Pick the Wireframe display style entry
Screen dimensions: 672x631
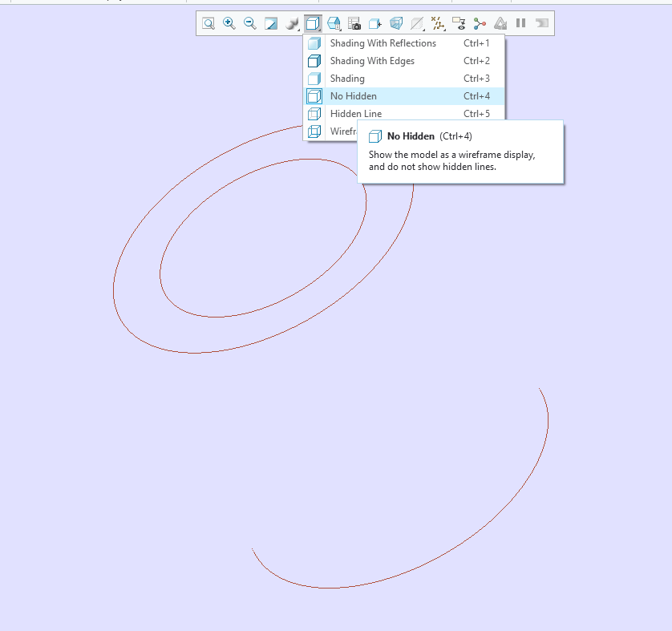331,131
